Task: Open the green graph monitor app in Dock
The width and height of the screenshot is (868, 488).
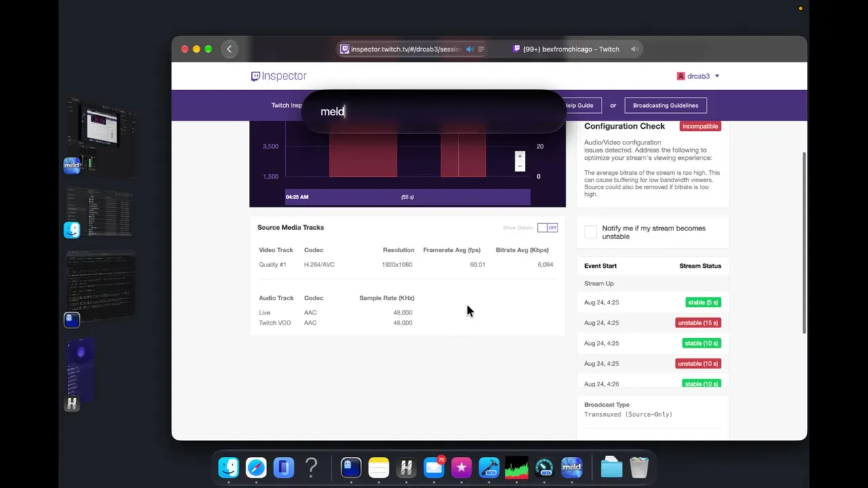Action: click(517, 468)
